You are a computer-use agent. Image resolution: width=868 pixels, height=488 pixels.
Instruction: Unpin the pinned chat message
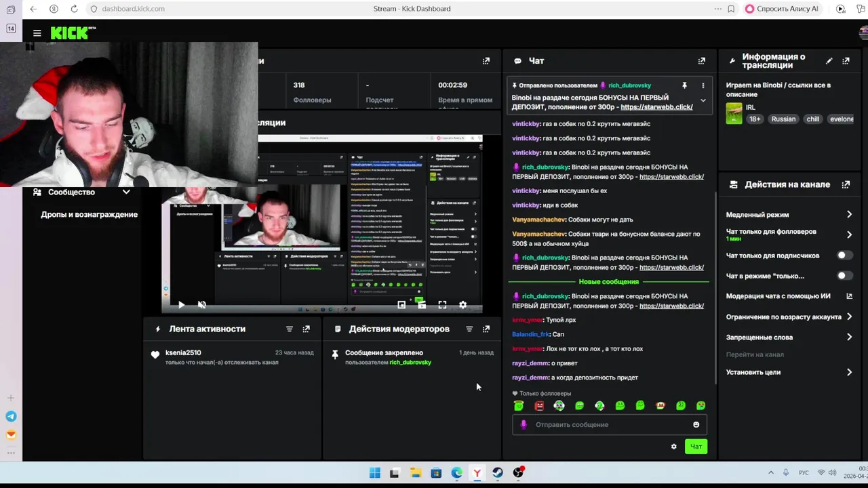pyautogui.click(x=684, y=85)
